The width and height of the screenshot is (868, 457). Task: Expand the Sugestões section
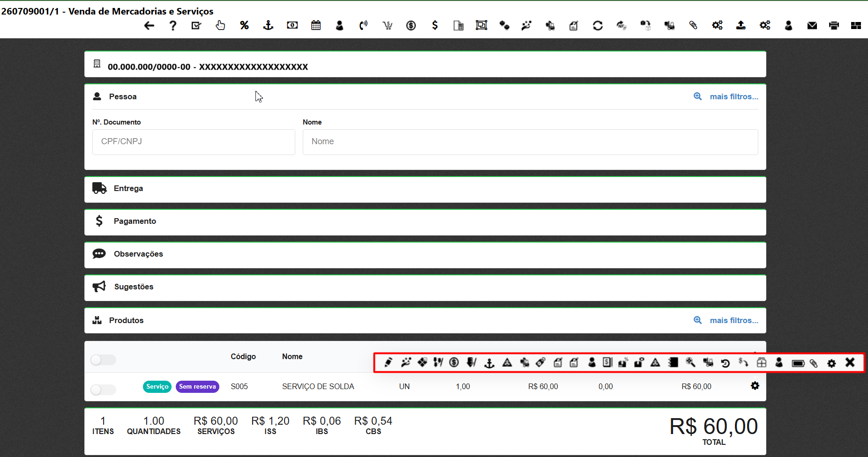[425, 287]
